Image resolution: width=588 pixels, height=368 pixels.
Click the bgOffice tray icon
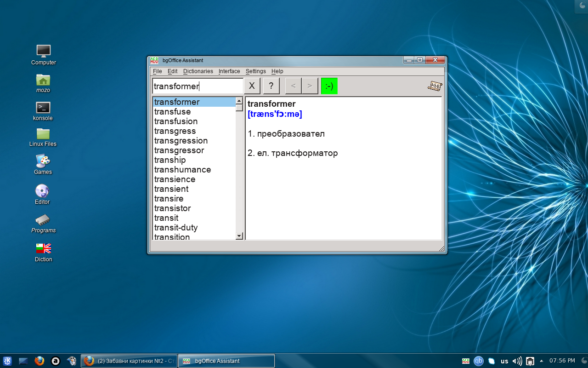pyautogui.click(x=466, y=361)
